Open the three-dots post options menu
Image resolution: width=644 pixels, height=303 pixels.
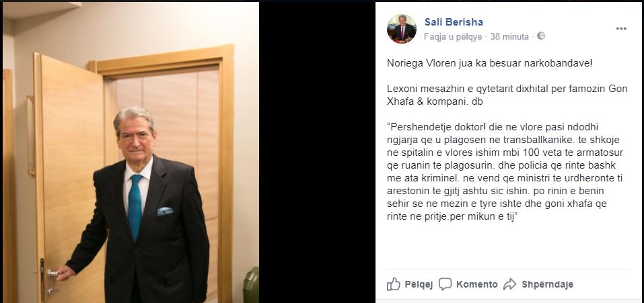tap(621, 28)
